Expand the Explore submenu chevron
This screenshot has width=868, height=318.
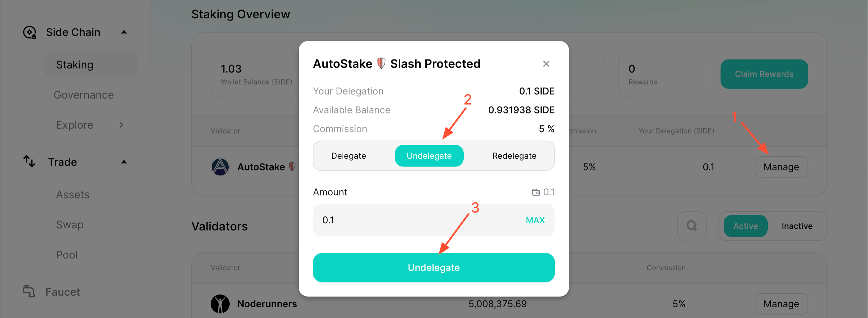point(121,125)
